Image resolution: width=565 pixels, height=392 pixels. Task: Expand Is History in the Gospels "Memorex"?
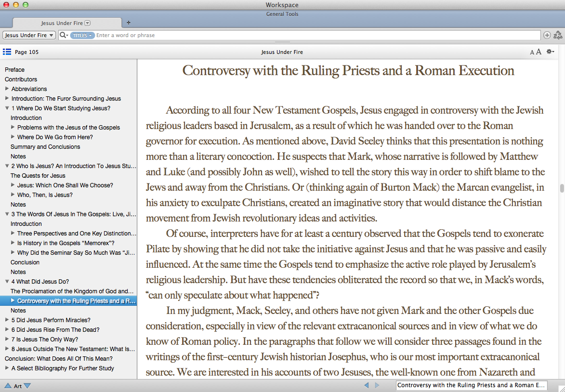[13, 243]
